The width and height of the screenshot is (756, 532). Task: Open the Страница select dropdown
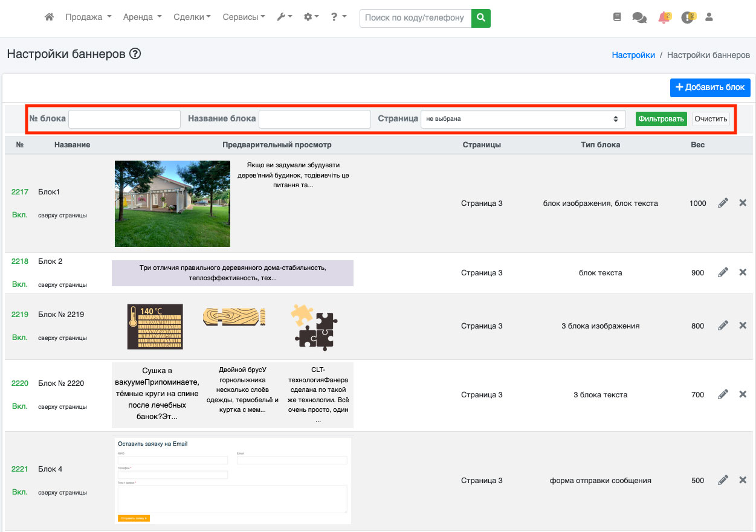coord(523,119)
